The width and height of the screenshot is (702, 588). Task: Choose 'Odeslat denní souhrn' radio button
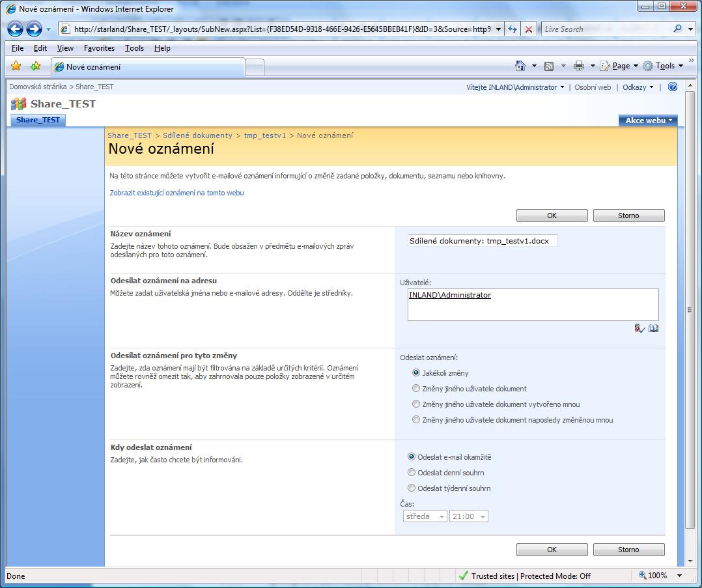coord(412,473)
